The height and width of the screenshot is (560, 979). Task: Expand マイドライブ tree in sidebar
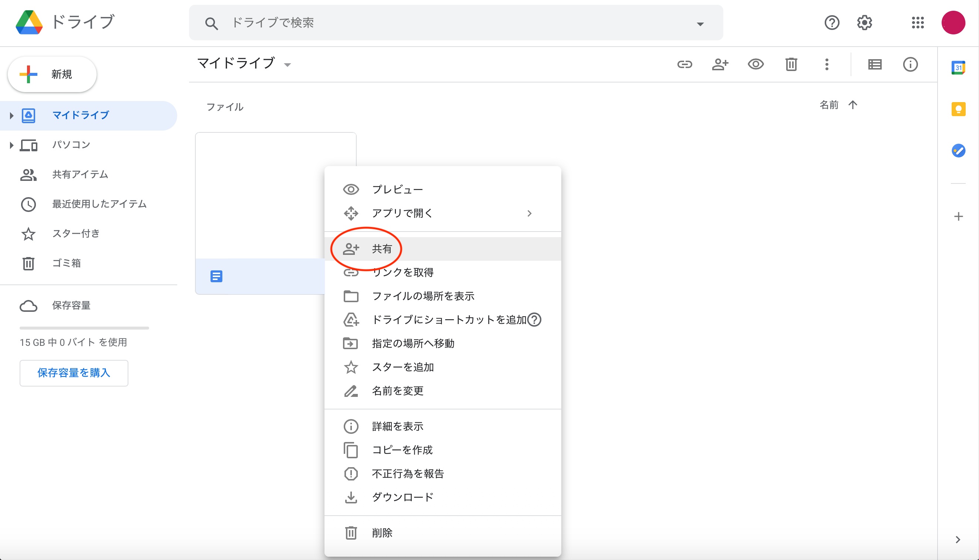11,115
